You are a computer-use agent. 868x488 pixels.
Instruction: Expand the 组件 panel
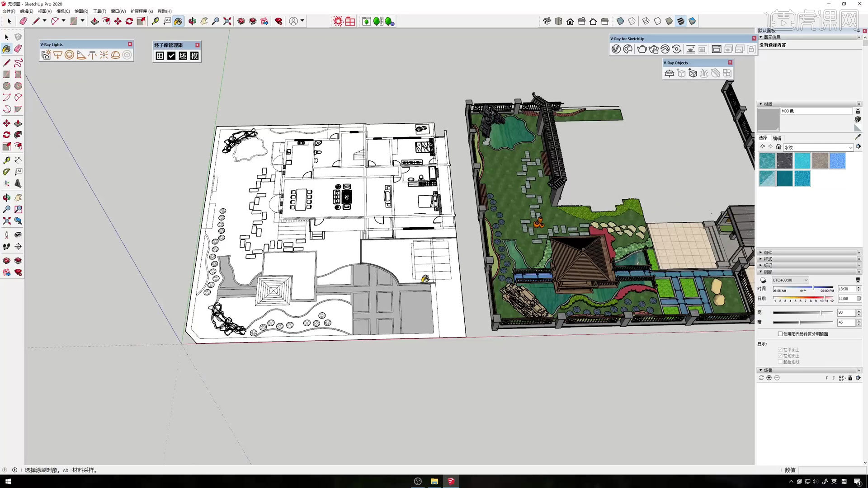pos(809,253)
